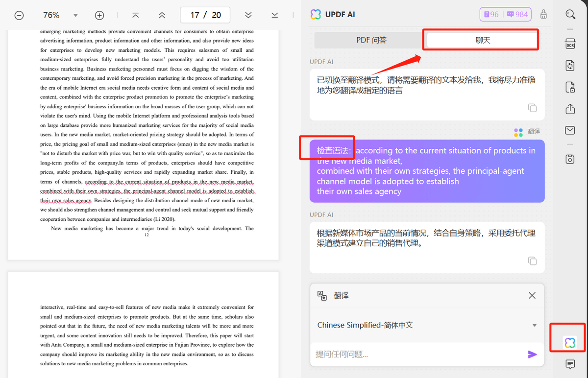Zoom in with the plus icon
This screenshot has width=588, height=378.
(x=99, y=15)
